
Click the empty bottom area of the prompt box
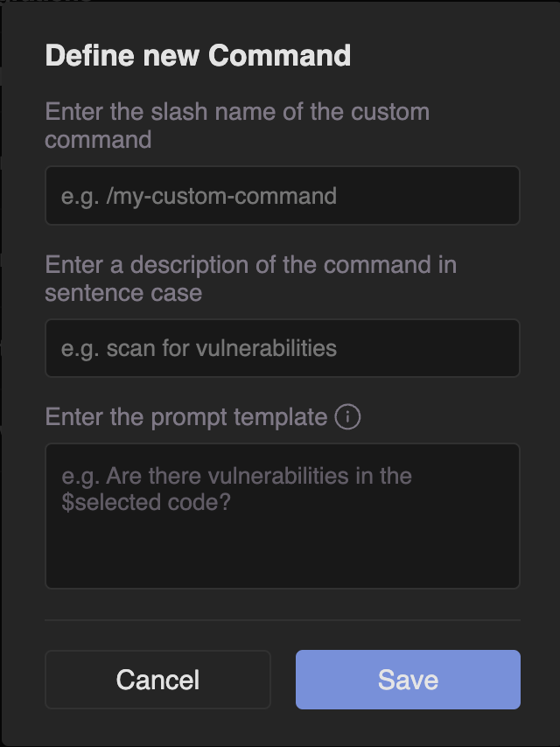(282, 560)
